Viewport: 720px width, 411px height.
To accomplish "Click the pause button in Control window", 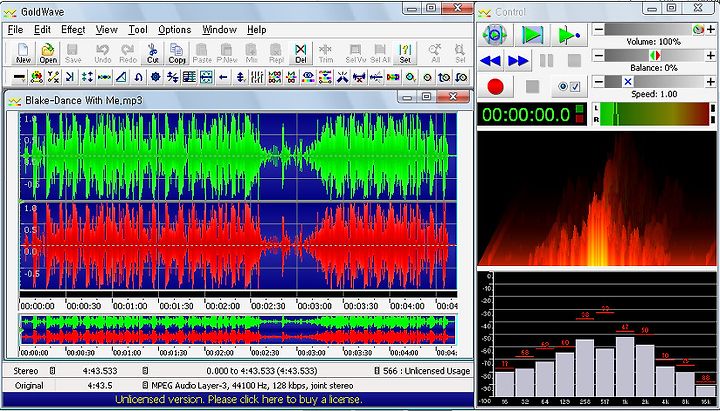I will point(546,61).
